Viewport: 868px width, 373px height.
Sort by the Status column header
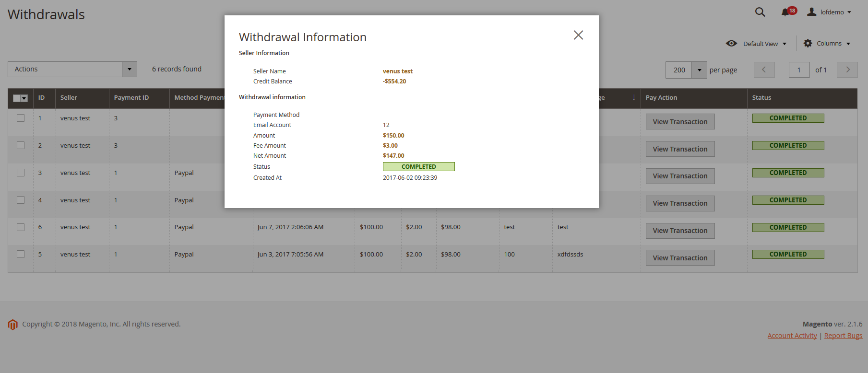pos(761,98)
